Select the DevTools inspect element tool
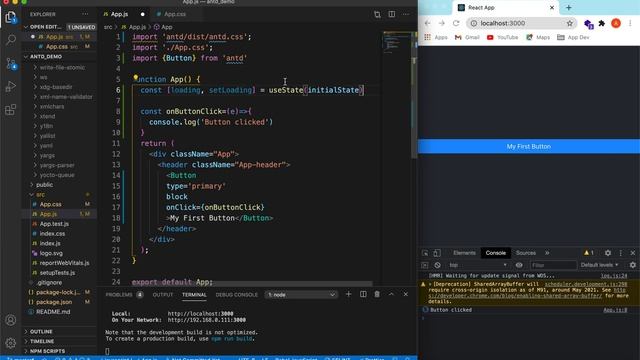Screen dimensions: 640x360 [425, 253]
